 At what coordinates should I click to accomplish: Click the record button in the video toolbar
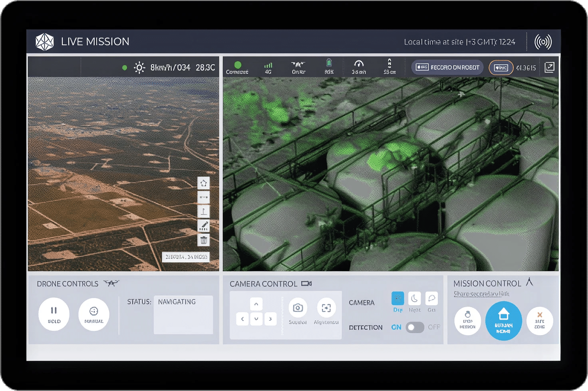(x=447, y=67)
